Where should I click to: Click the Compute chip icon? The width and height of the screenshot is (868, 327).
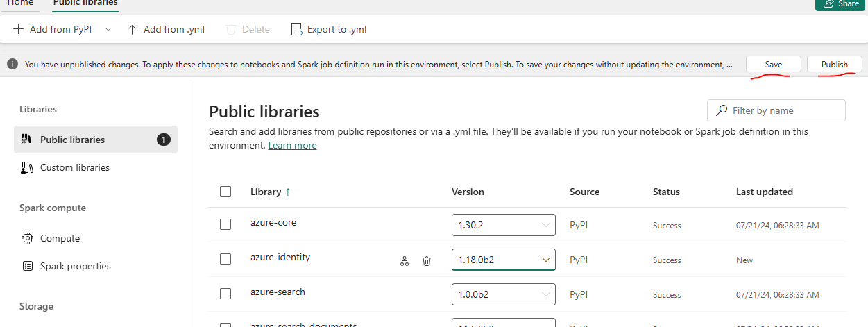coord(28,238)
